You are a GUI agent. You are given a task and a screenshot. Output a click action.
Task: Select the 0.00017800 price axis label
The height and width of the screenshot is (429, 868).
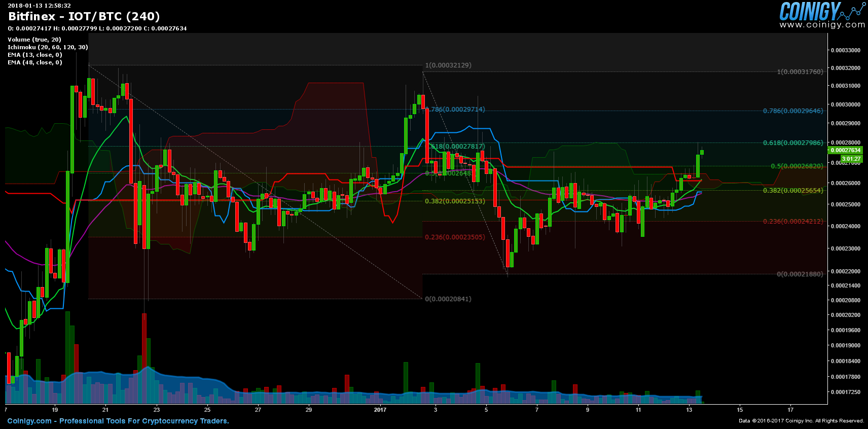pyautogui.click(x=846, y=377)
